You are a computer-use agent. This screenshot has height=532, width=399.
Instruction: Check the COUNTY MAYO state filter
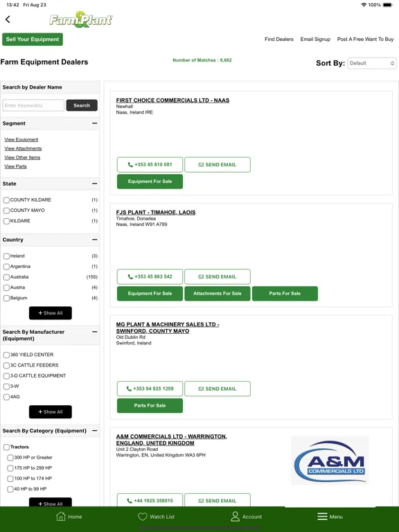point(6,211)
